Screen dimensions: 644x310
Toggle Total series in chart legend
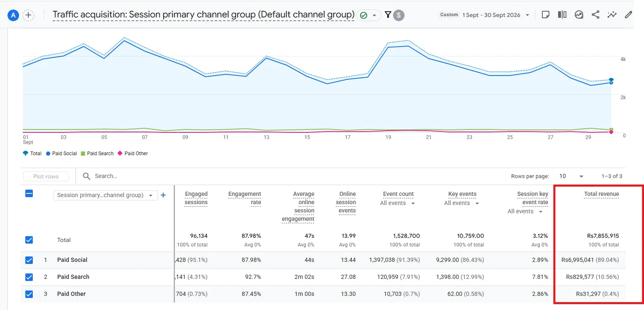point(32,154)
